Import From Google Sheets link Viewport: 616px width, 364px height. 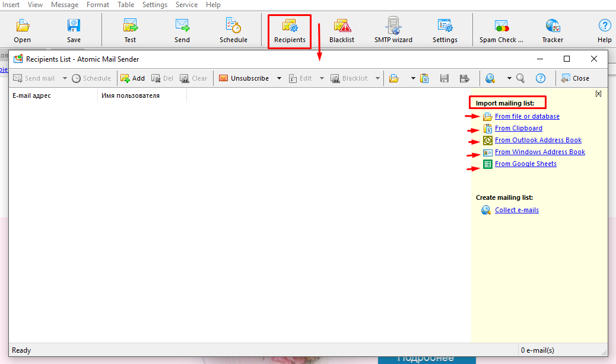coord(525,164)
